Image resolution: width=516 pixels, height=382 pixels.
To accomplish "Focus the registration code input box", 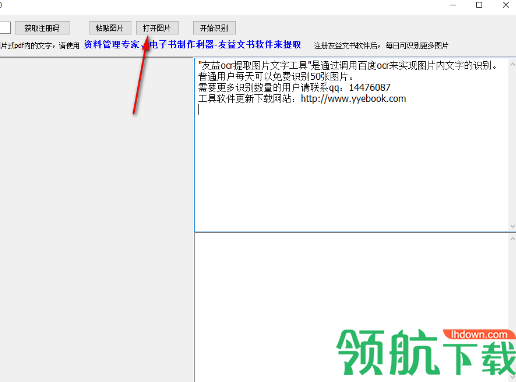I will coord(5,28).
